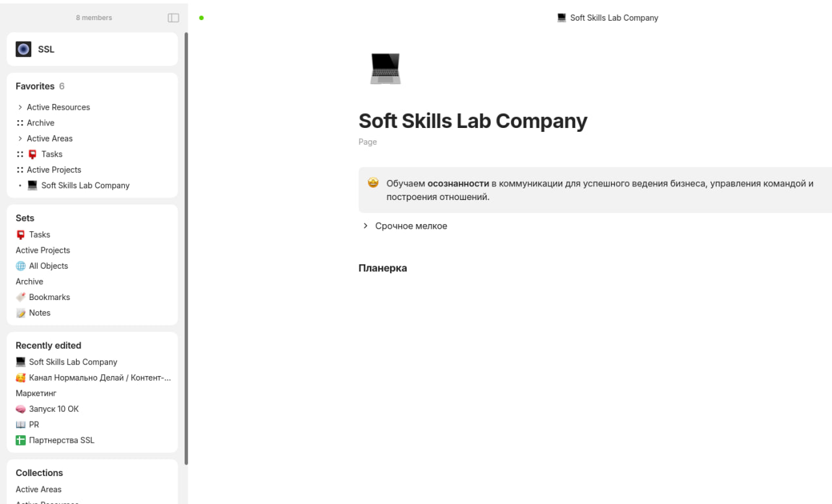The width and height of the screenshot is (832, 504).
Task: Toggle the sidebar collapse icon
Action: 173,18
